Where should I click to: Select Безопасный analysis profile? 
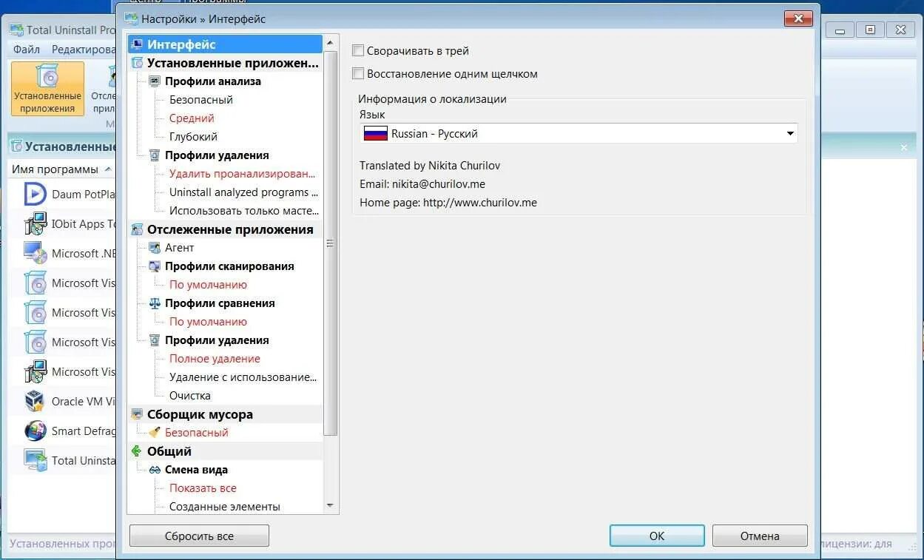click(201, 100)
